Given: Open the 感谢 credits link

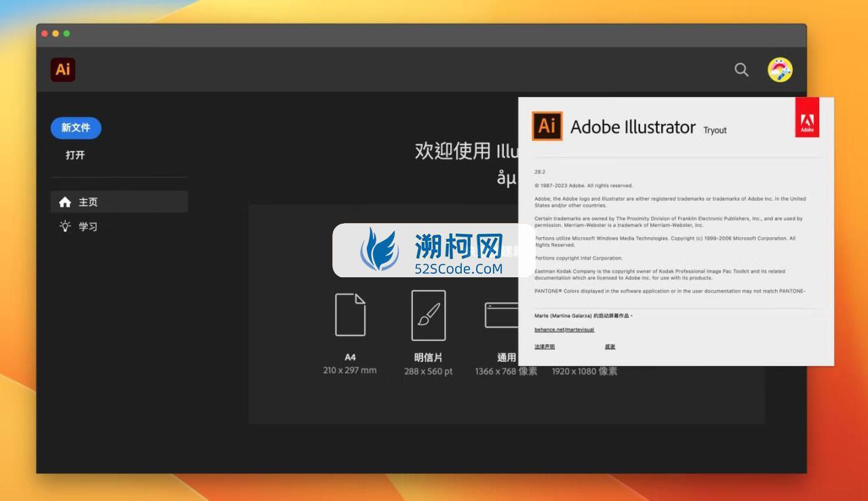Looking at the screenshot, I should [610, 346].
